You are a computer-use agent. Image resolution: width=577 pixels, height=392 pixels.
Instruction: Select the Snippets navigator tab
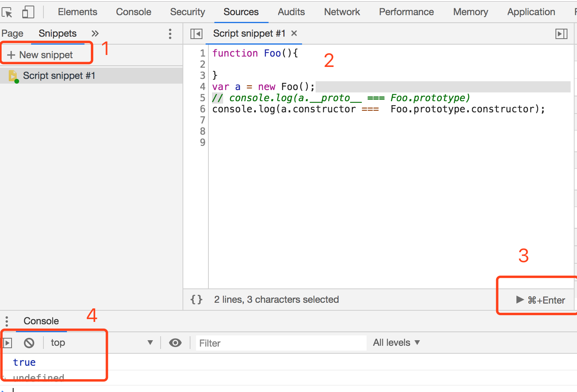point(57,33)
